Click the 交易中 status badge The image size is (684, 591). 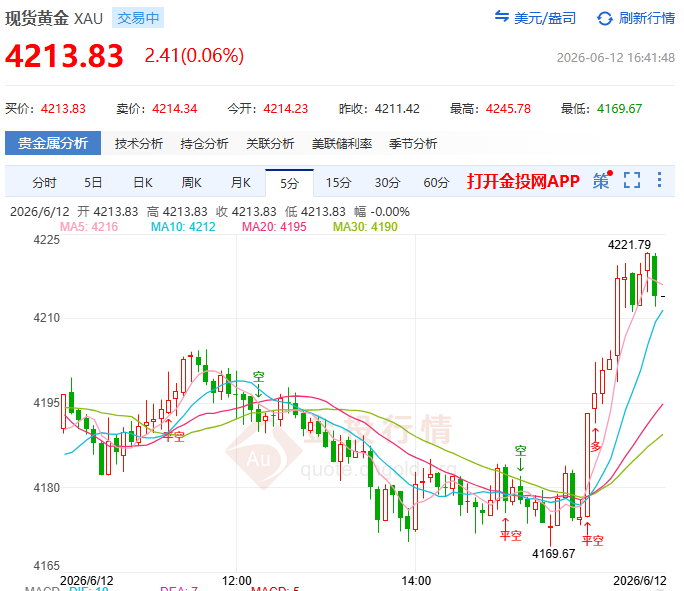[x=138, y=18]
